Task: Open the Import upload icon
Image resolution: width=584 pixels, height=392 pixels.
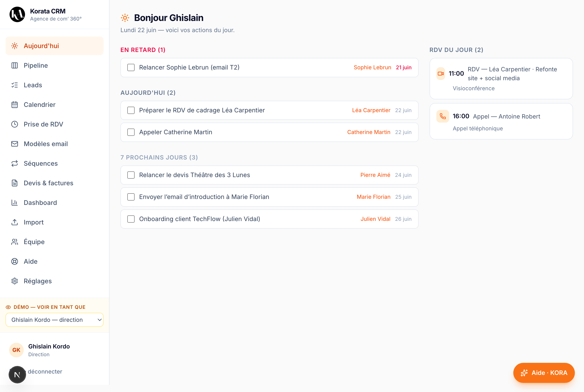Action: [x=15, y=222]
